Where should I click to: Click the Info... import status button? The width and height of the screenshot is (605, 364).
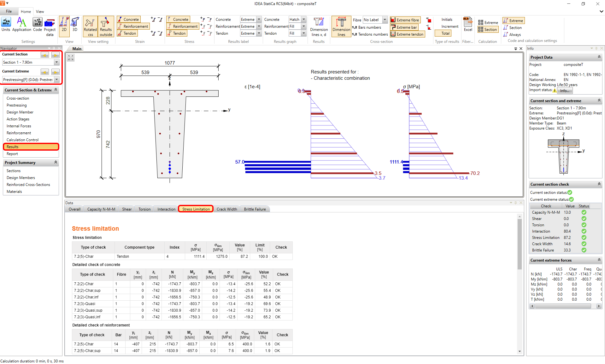pos(564,91)
